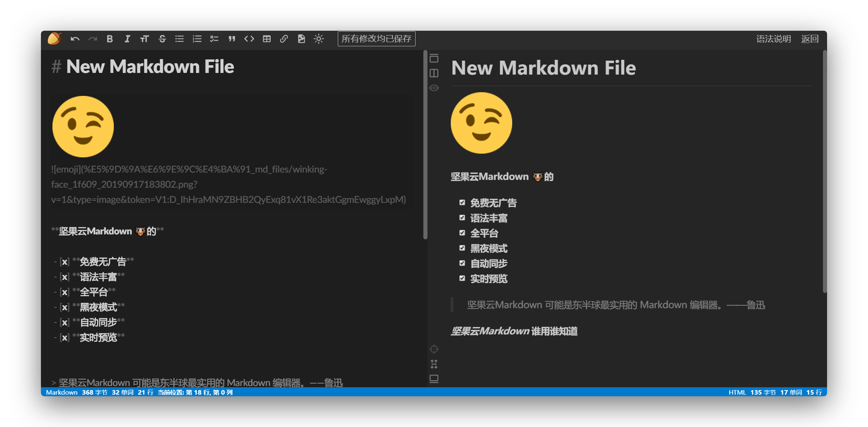Image resolution: width=868 pixels, height=427 pixels.
Task: Click the 15 行 status bar entry
Action: [814, 392]
